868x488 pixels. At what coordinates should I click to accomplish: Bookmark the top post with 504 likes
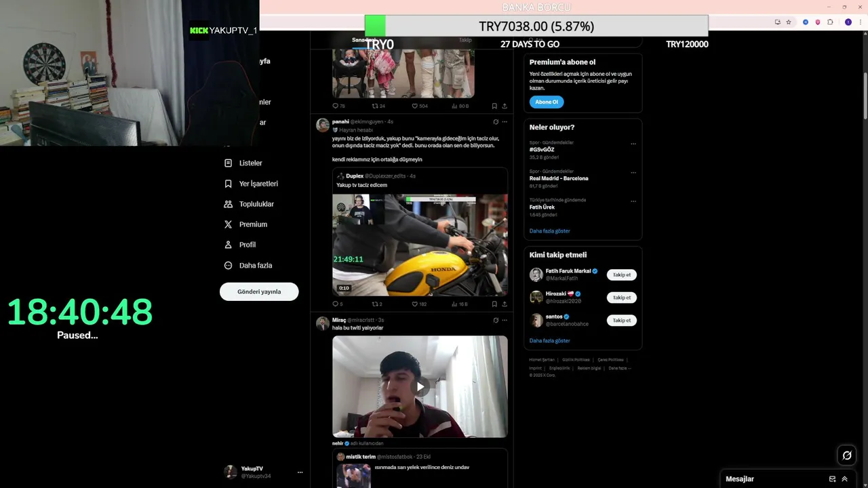tap(494, 106)
